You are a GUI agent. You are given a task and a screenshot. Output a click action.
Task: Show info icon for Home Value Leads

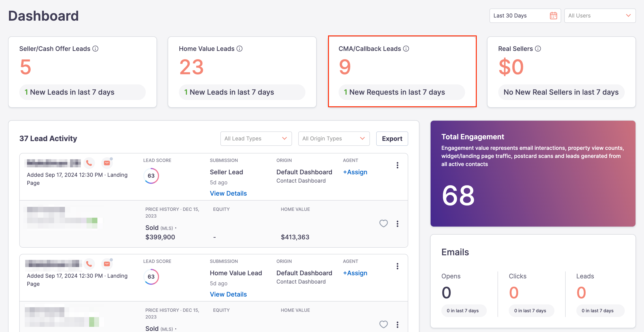[240, 49]
